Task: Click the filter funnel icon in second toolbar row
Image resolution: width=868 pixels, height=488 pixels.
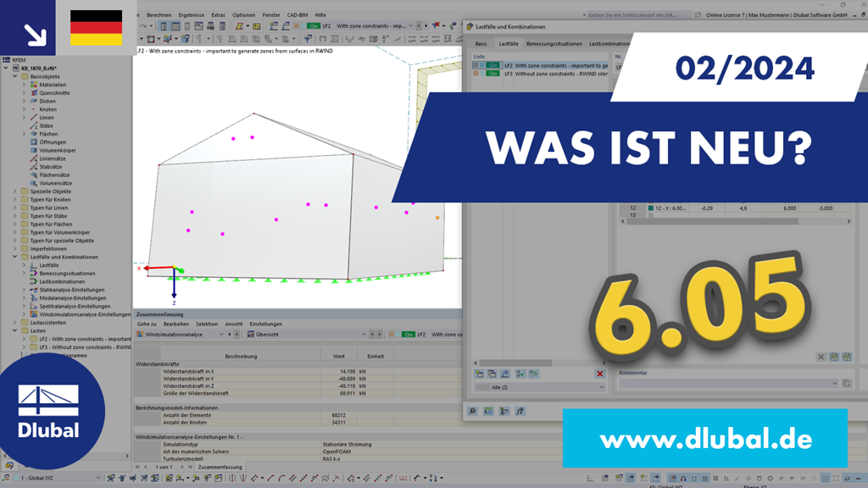Action: click(307, 39)
